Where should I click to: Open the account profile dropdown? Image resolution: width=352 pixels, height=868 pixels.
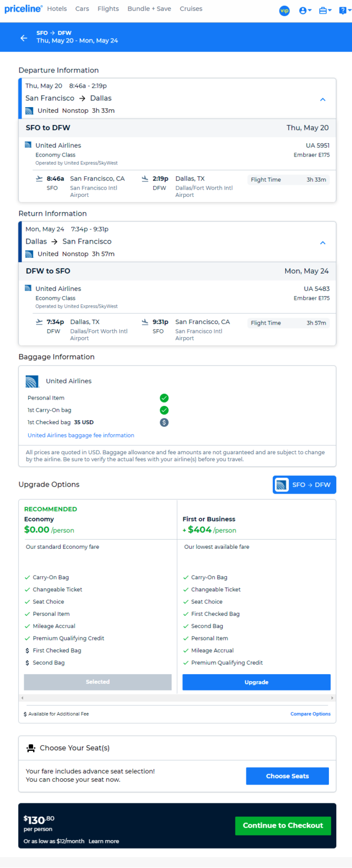[305, 11]
